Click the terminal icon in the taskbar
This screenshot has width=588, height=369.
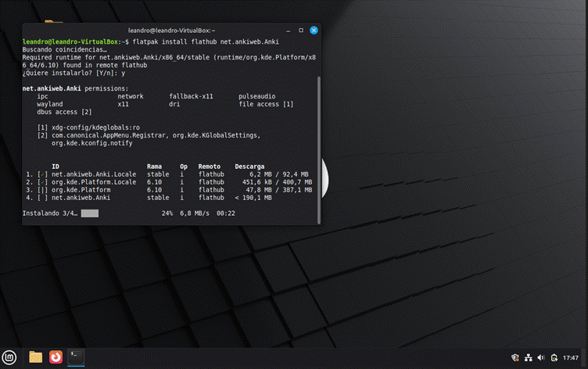(x=76, y=356)
